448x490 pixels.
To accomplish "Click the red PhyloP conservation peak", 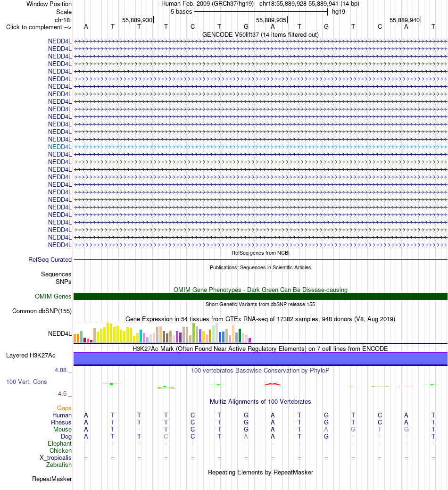I will click(273, 384).
